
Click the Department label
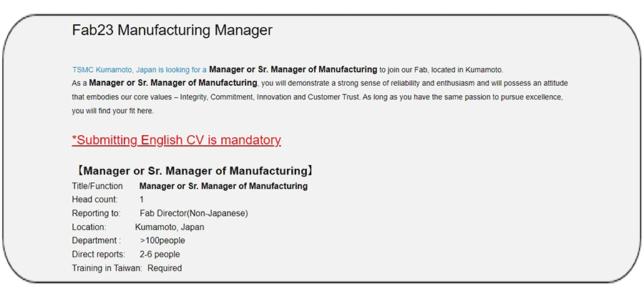pos(97,241)
